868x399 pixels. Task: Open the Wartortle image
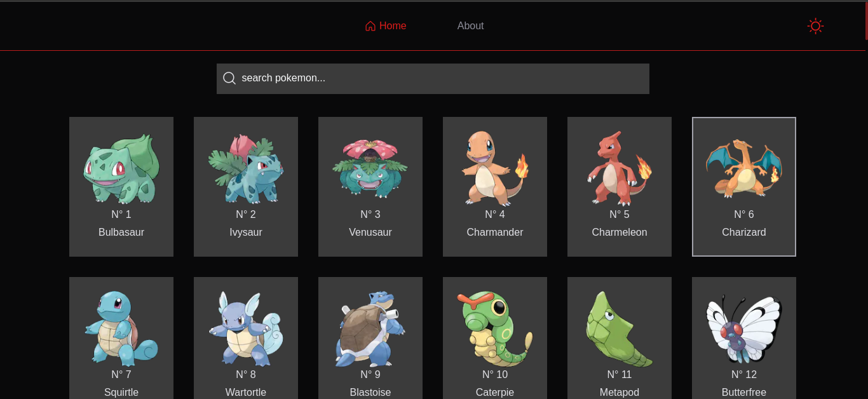coord(246,328)
